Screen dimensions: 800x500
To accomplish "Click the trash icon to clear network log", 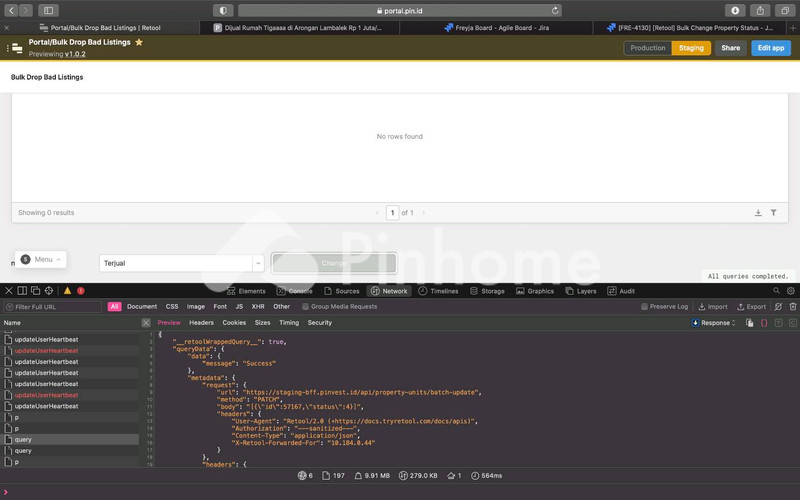I will point(792,307).
